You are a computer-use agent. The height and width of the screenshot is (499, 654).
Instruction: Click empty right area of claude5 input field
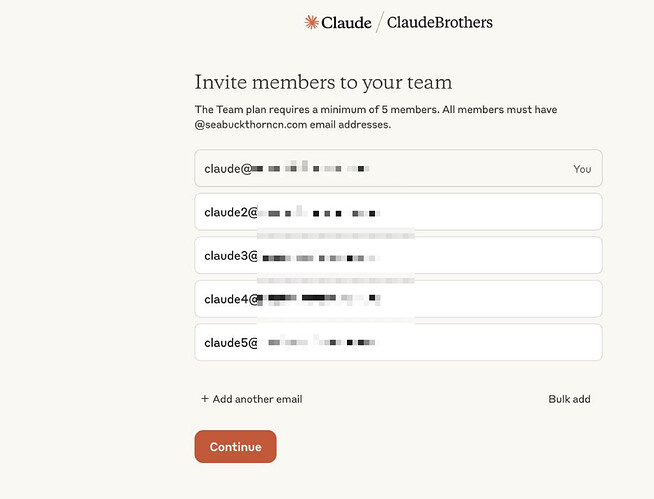click(x=488, y=342)
